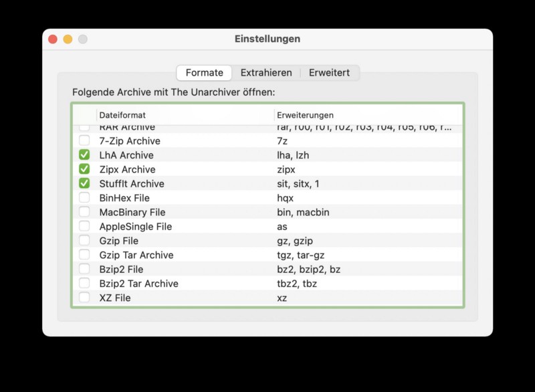Click the Zipx Archive format name
Viewport: 535px width, 392px height.
point(127,169)
